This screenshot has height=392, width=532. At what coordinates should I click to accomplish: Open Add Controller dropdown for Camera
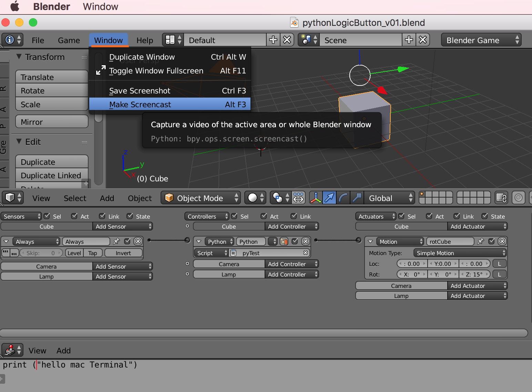tap(292, 264)
